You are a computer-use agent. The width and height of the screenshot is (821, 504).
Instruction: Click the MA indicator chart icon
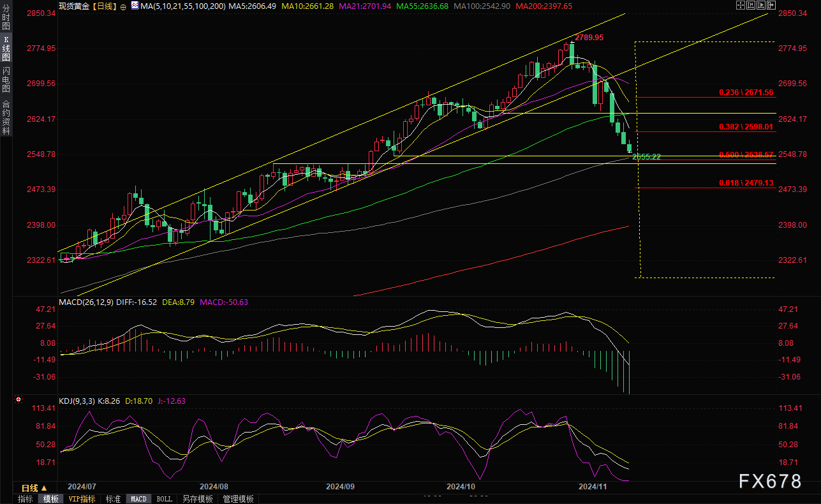pos(133,6)
